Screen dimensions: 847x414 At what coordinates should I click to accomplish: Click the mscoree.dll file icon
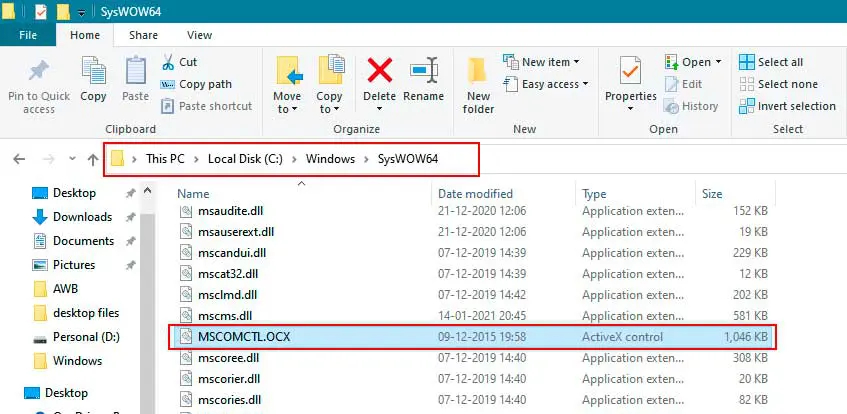(x=186, y=358)
